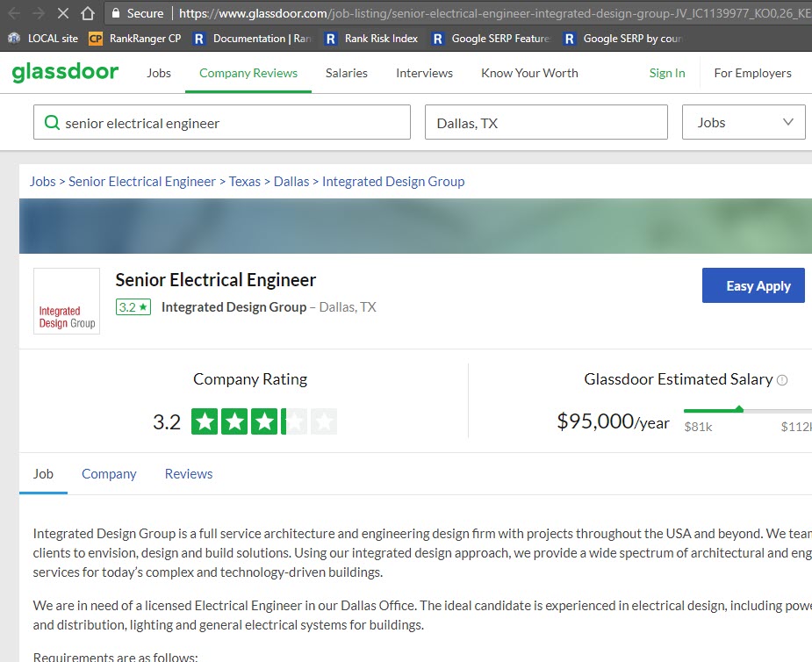Click Dallas breadcrumb link
Screen dimensions: 812x662
point(291,181)
